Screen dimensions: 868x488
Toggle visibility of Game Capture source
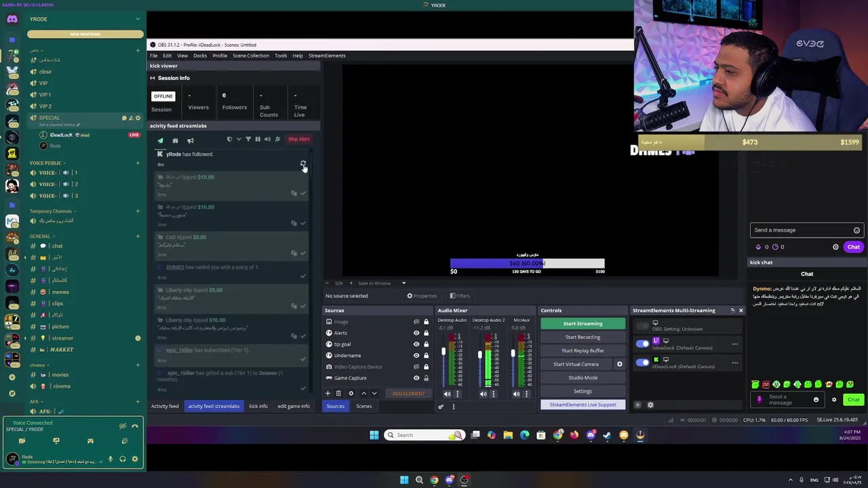point(416,378)
